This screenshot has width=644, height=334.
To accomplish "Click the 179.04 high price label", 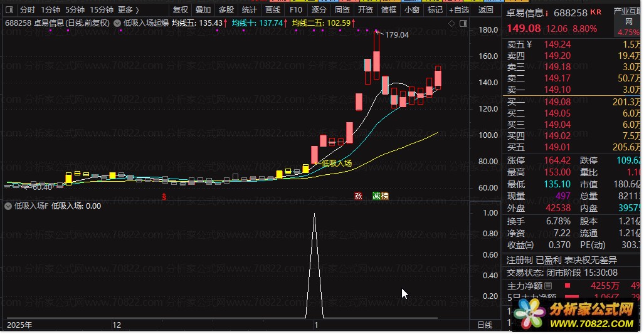I will tap(397, 35).
